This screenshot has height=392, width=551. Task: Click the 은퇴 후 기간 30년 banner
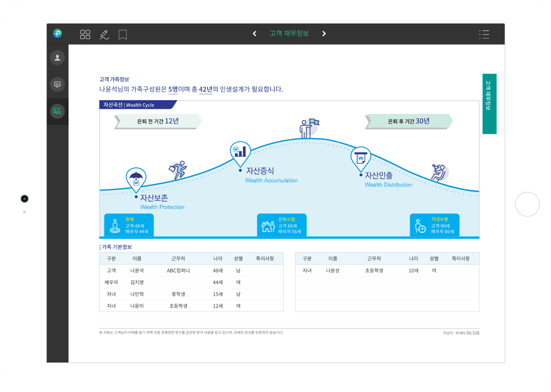409,121
